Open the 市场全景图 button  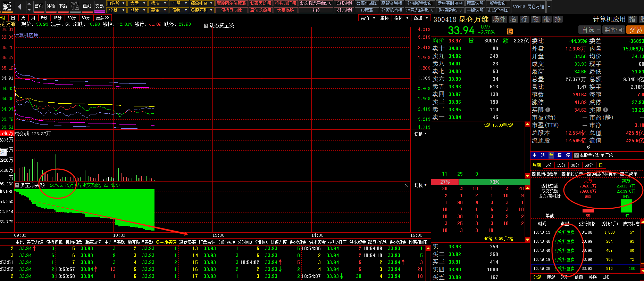coord(498,10)
